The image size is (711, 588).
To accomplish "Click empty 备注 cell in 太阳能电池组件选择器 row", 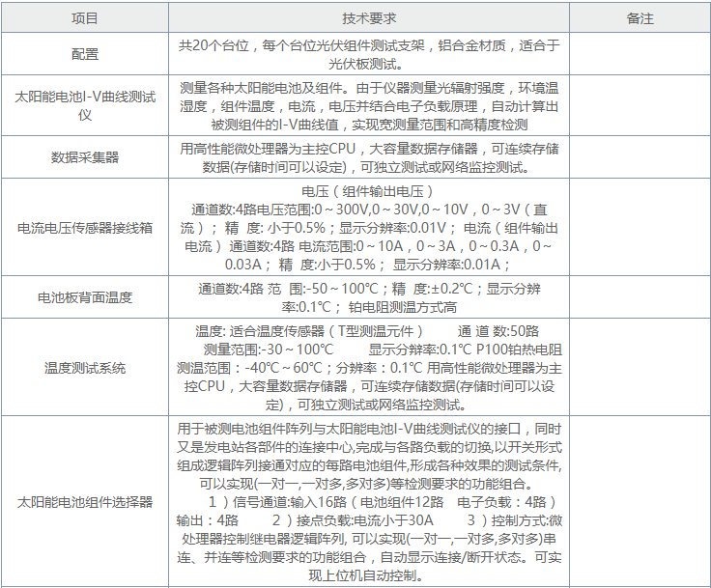I will point(640,502).
